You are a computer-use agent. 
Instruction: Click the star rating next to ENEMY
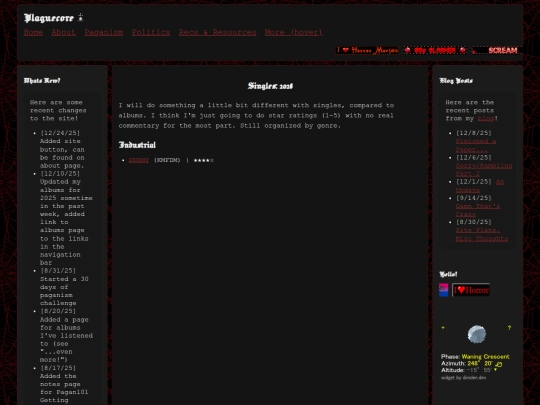coord(204,160)
